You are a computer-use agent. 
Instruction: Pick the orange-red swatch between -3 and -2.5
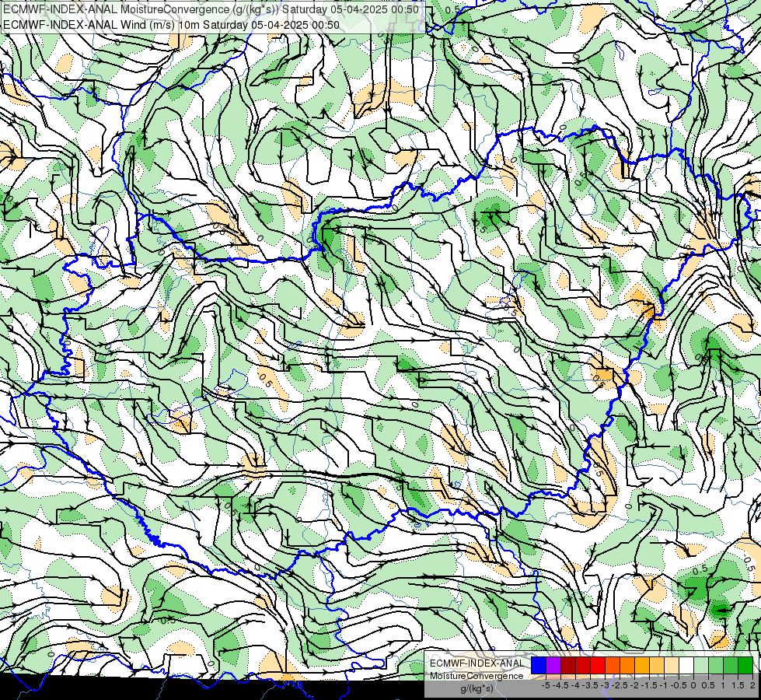click(x=613, y=666)
